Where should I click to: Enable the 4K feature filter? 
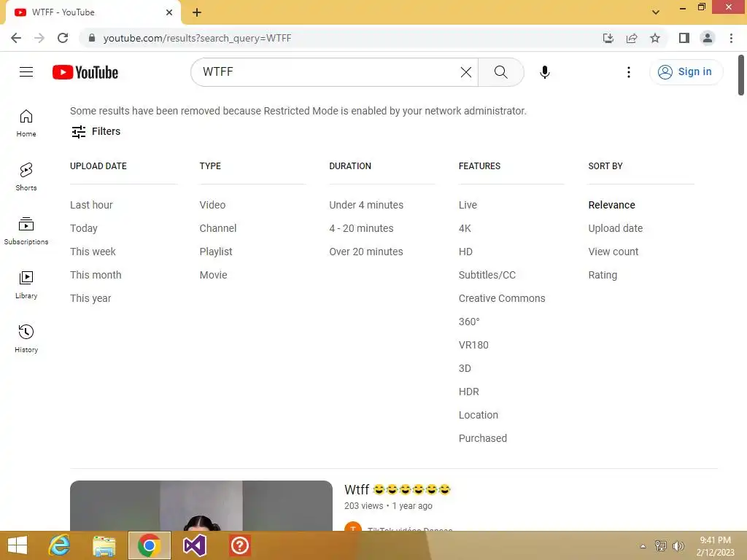pos(465,228)
